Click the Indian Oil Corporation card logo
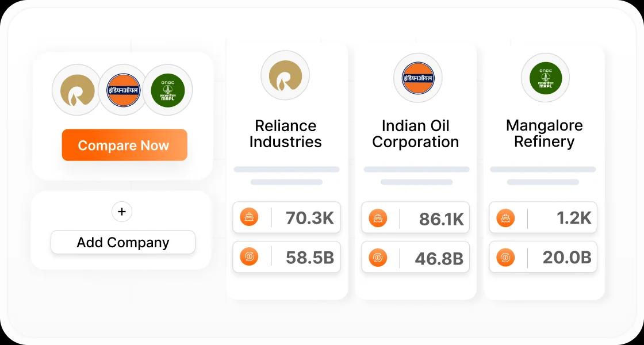Viewport: 644px width, 345px height. [x=417, y=78]
